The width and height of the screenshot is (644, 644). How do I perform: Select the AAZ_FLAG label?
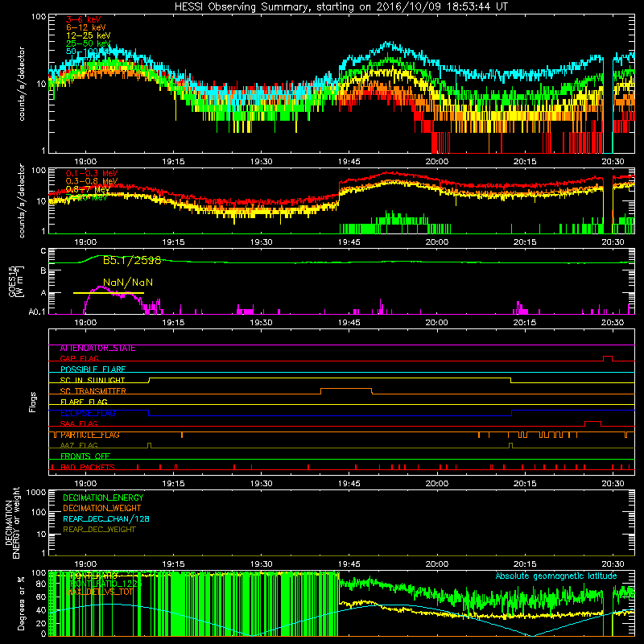click(x=79, y=445)
